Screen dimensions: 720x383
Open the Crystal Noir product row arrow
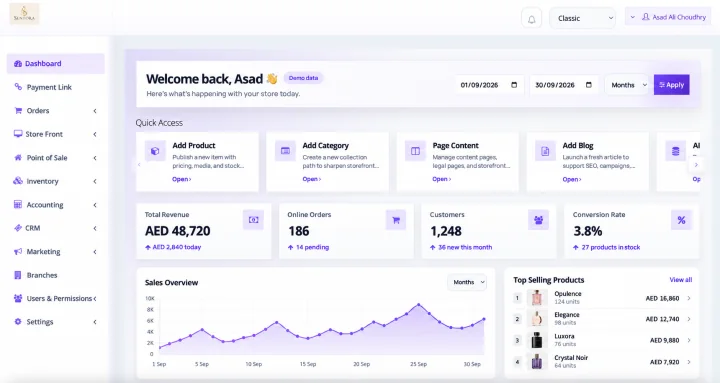pos(689,362)
